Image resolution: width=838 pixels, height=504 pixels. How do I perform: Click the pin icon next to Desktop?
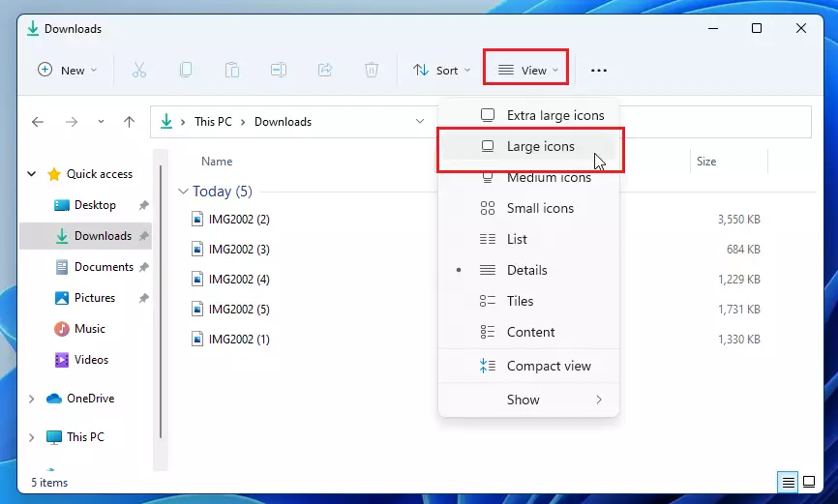click(144, 205)
